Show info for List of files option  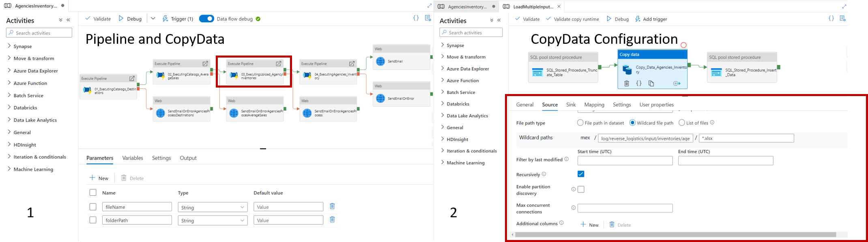pos(712,122)
